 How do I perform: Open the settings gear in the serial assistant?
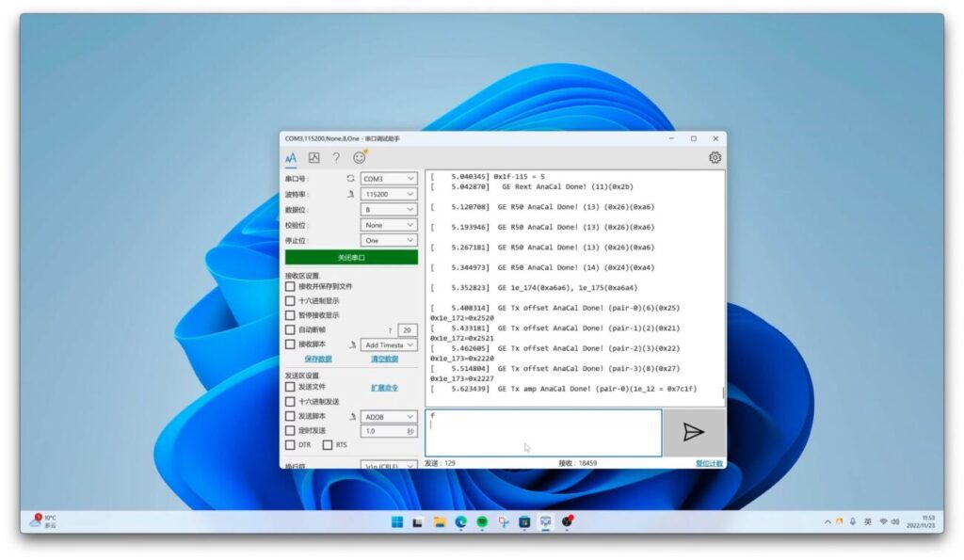(x=714, y=156)
